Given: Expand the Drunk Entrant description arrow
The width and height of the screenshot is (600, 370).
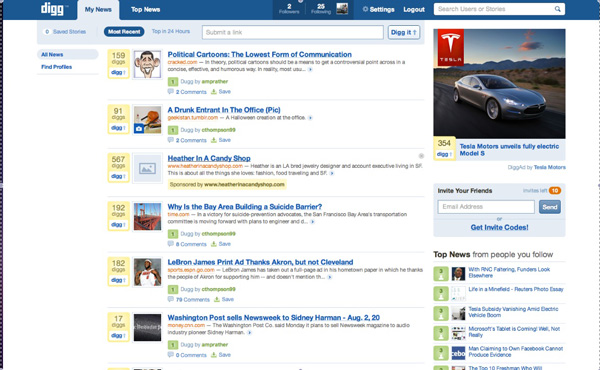Looking at the screenshot, I should pos(310,118).
